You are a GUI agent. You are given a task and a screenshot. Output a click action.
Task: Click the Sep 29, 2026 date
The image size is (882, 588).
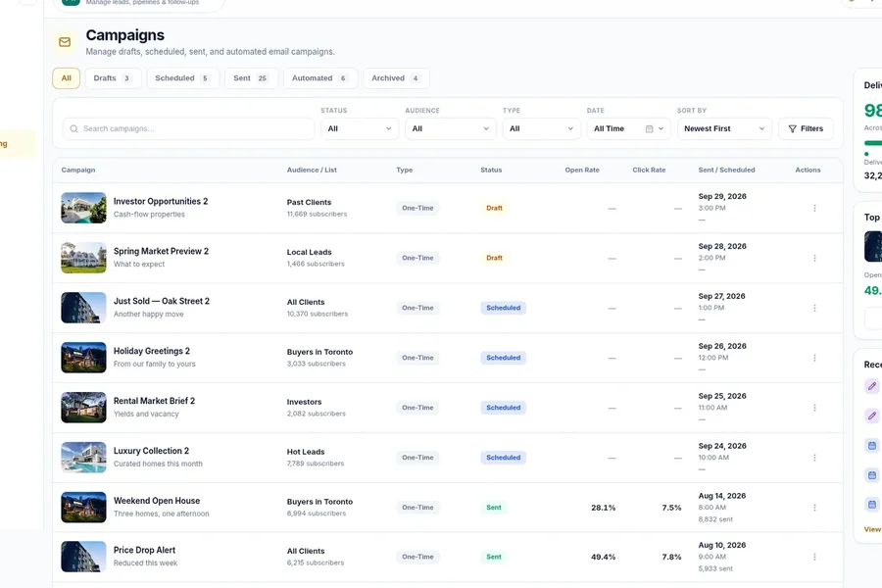pyautogui.click(x=722, y=196)
